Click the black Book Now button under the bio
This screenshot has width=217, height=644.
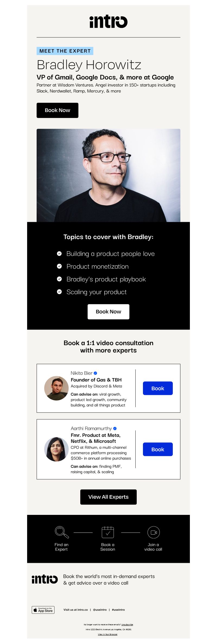(x=58, y=110)
